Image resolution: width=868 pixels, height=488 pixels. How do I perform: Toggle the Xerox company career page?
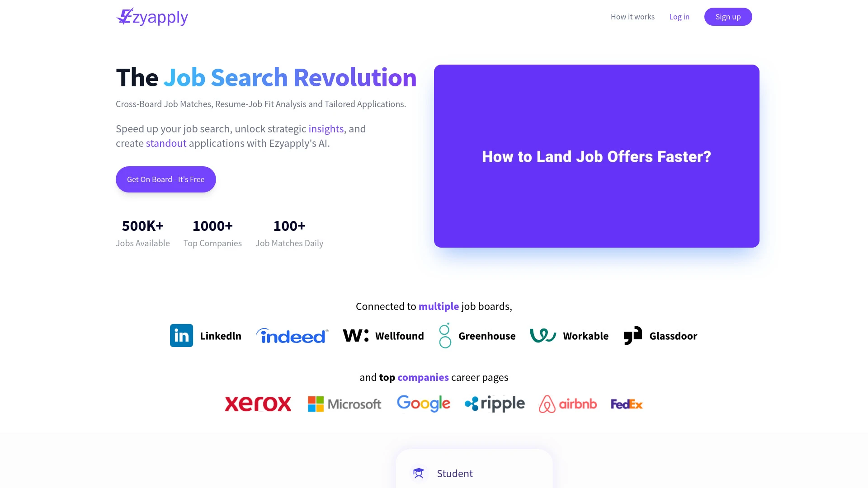click(x=258, y=404)
